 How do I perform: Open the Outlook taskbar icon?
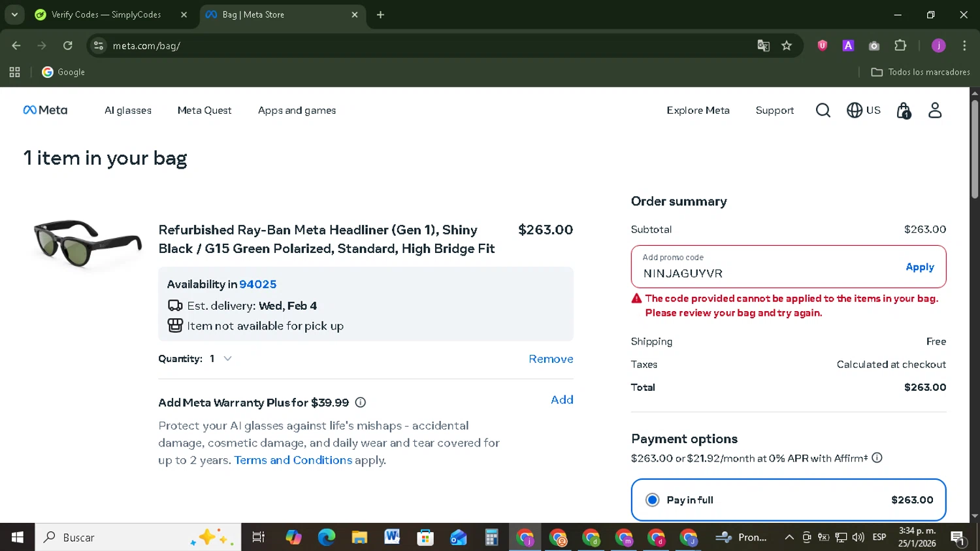(x=459, y=537)
